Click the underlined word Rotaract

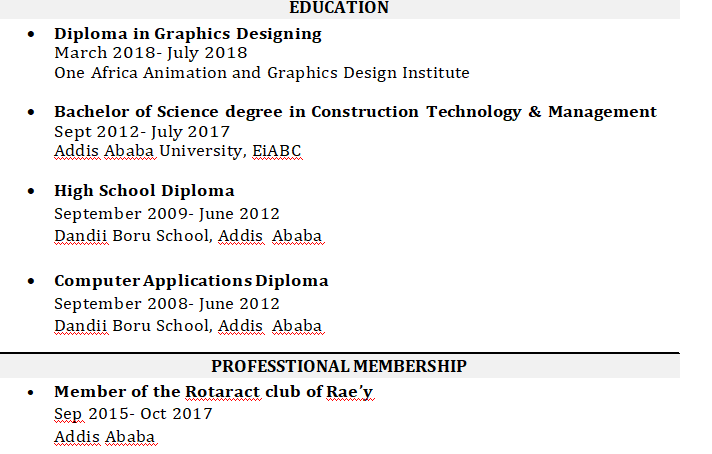point(222,391)
